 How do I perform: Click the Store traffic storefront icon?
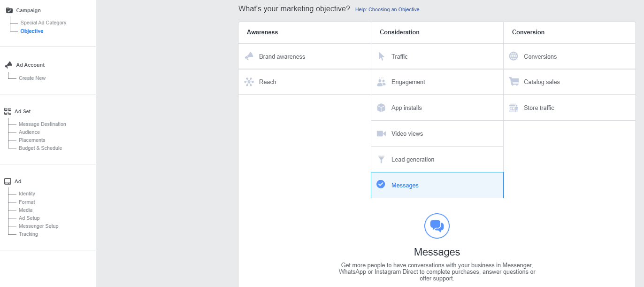[x=514, y=107]
